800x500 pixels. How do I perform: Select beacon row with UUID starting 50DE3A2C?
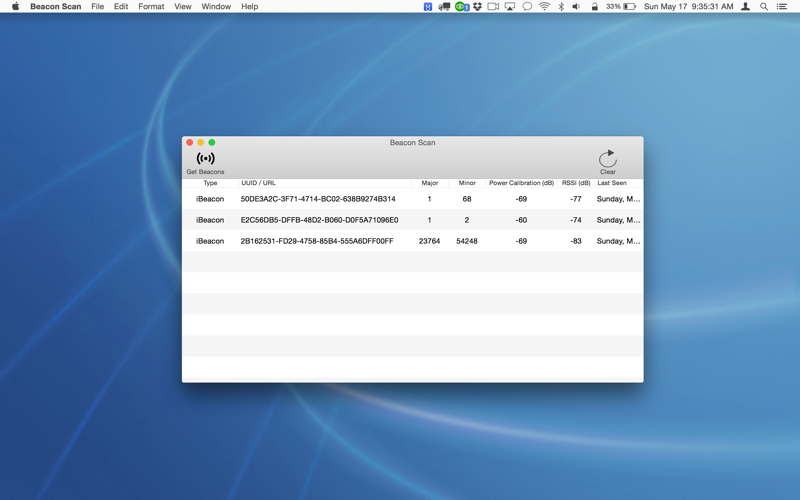[x=412, y=199]
